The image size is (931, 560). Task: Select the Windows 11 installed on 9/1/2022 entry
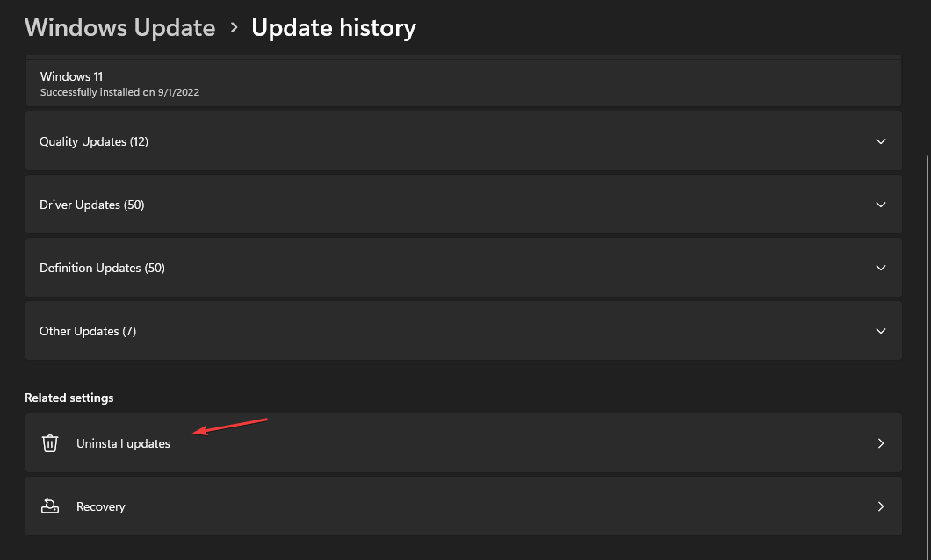463,83
